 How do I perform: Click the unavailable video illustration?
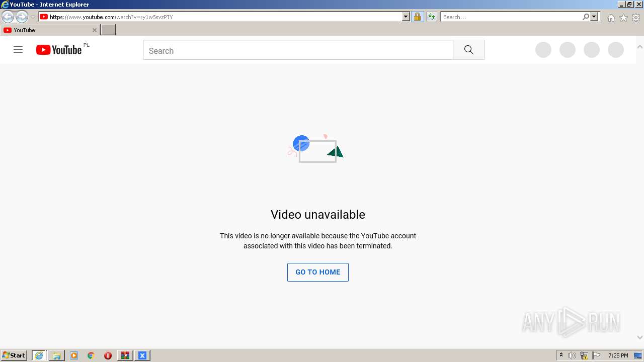coord(316,148)
